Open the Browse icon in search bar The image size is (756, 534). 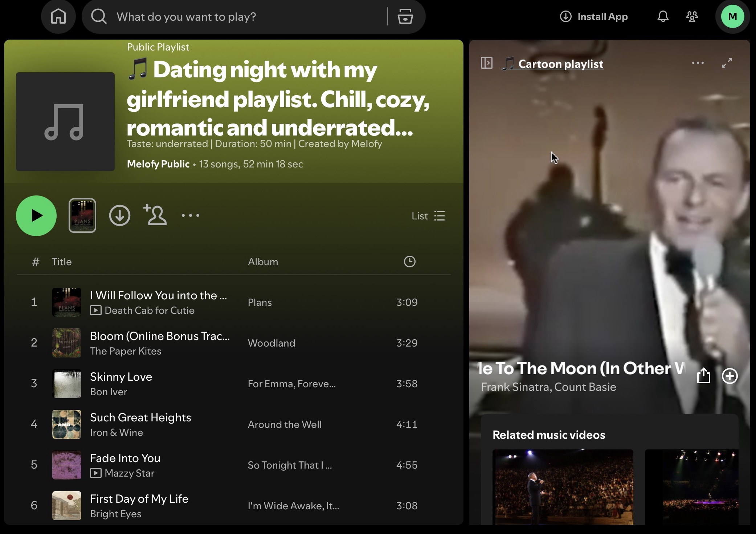click(x=405, y=17)
